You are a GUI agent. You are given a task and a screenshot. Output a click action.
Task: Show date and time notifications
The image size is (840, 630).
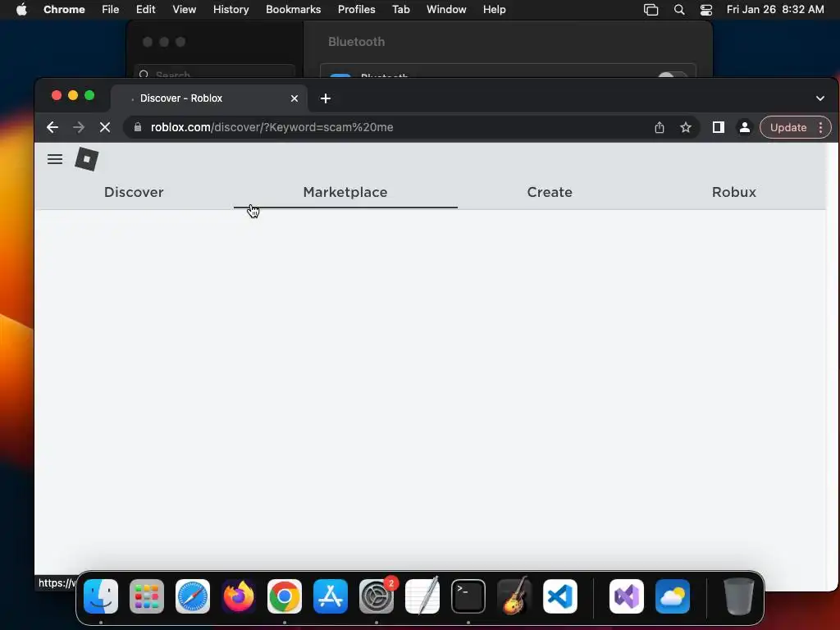[x=775, y=10]
